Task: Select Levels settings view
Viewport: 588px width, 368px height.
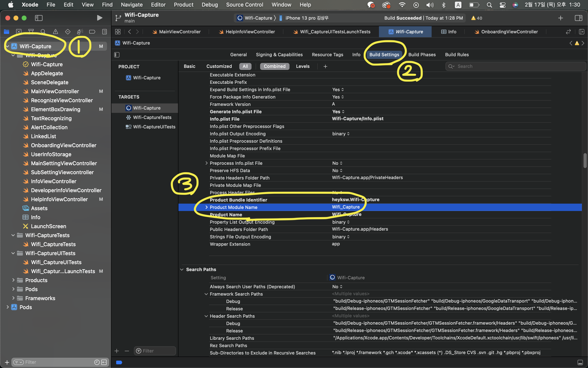Action: (303, 66)
